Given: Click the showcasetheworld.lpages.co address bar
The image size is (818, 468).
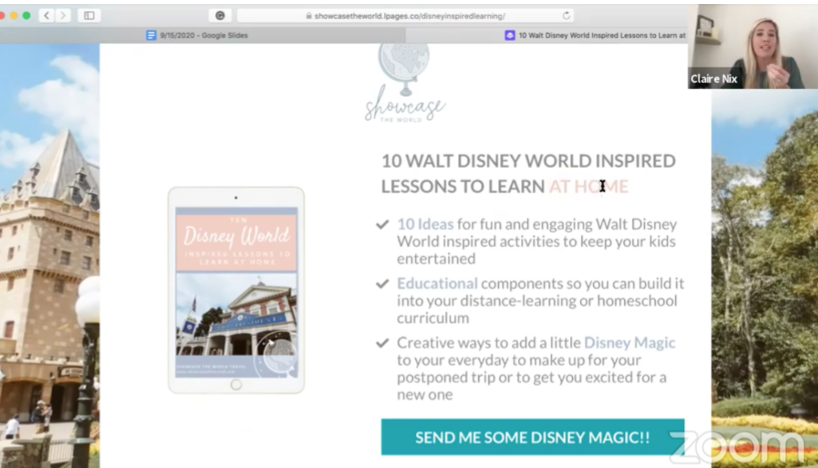Looking at the screenshot, I should pyautogui.click(x=405, y=16).
